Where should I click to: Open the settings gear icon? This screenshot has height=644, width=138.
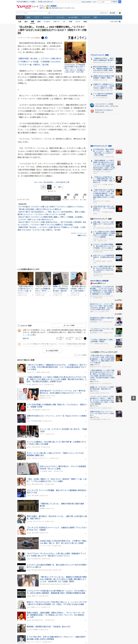tap(120, 13)
